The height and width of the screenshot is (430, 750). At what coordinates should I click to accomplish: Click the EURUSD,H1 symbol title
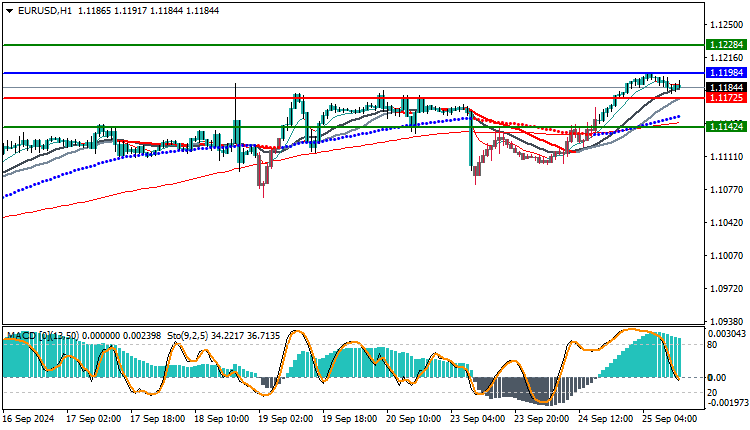[44, 11]
